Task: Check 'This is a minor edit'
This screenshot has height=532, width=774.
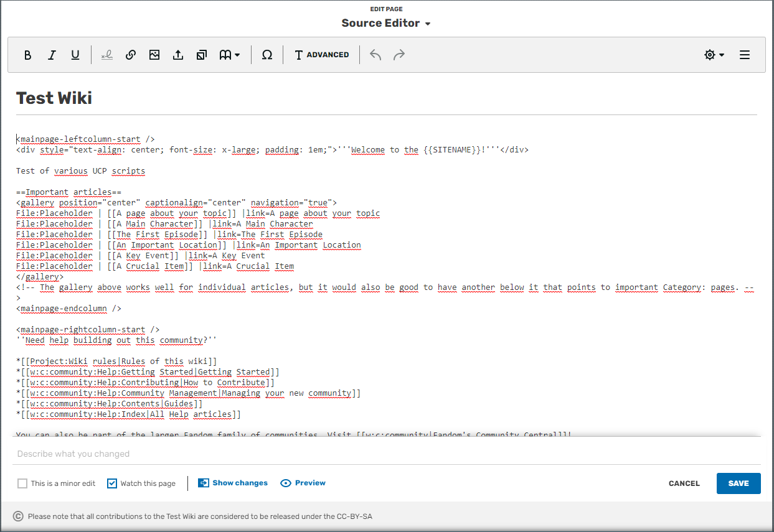Action: coord(23,483)
